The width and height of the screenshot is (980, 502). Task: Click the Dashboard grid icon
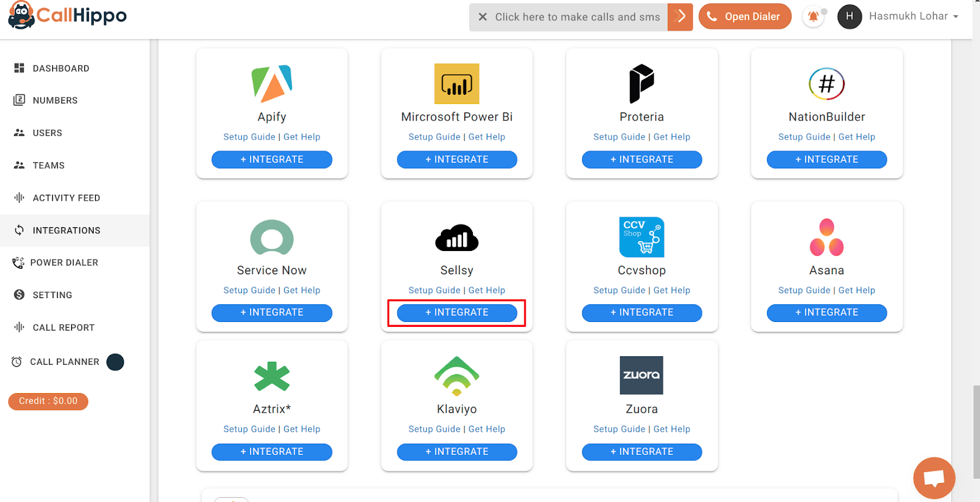(x=19, y=68)
